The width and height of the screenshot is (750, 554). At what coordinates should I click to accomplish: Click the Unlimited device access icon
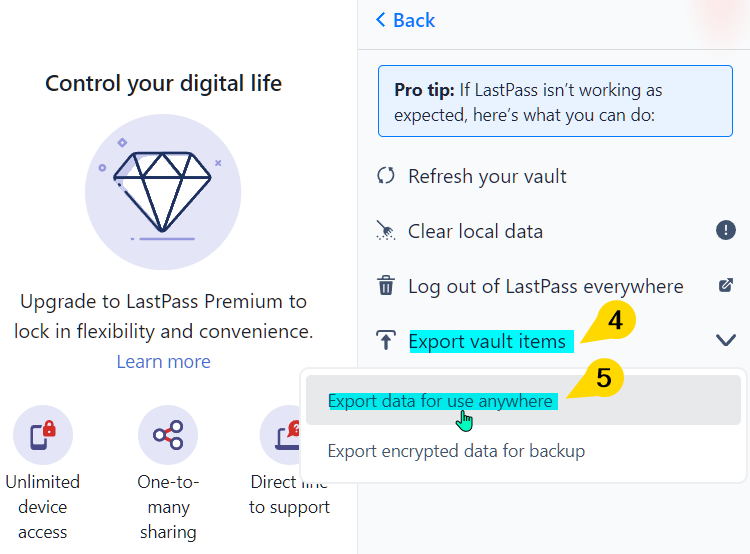tap(43, 435)
